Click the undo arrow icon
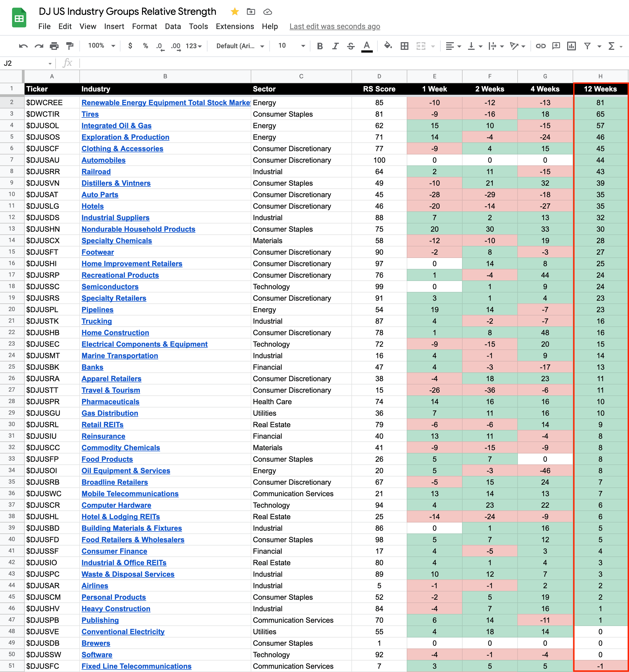This screenshot has height=672, width=629. (23, 46)
